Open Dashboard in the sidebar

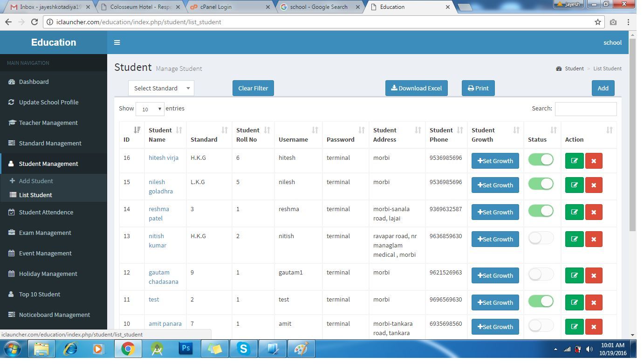(x=34, y=82)
